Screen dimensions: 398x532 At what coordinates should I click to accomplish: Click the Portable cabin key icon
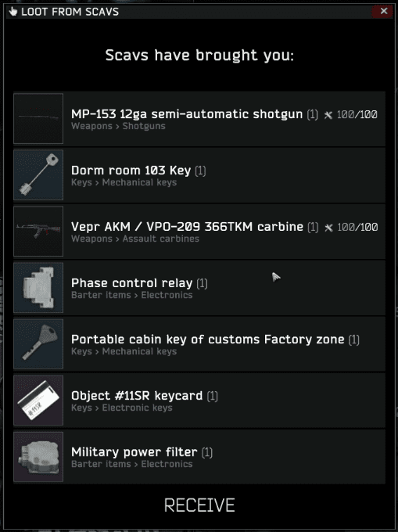pos(38,343)
